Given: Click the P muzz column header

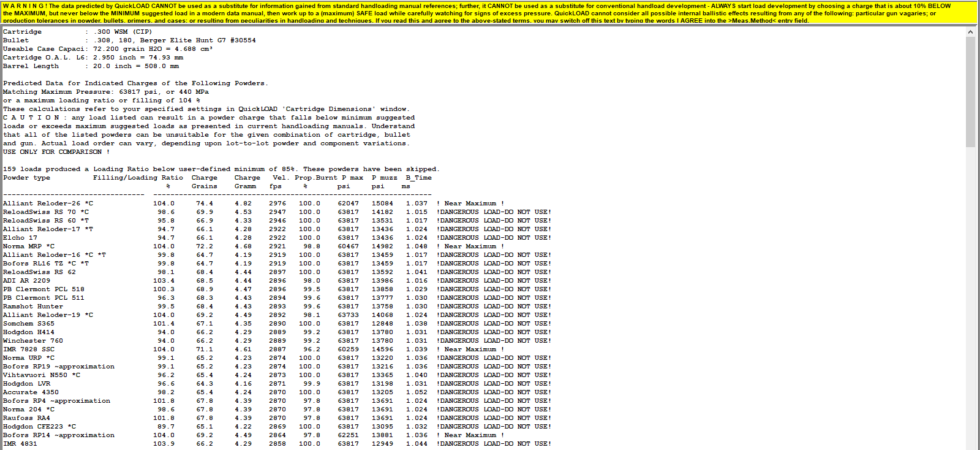Looking at the screenshot, I should [384, 178].
